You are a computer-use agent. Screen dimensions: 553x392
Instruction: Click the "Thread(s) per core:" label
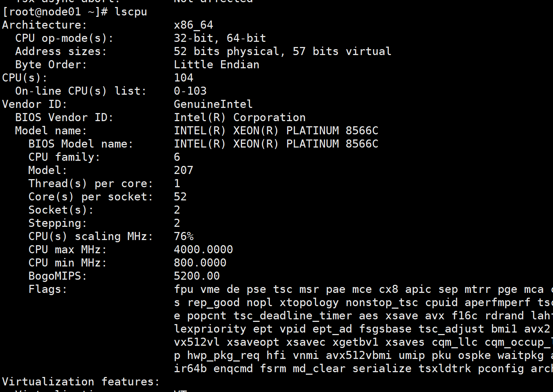point(90,184)
